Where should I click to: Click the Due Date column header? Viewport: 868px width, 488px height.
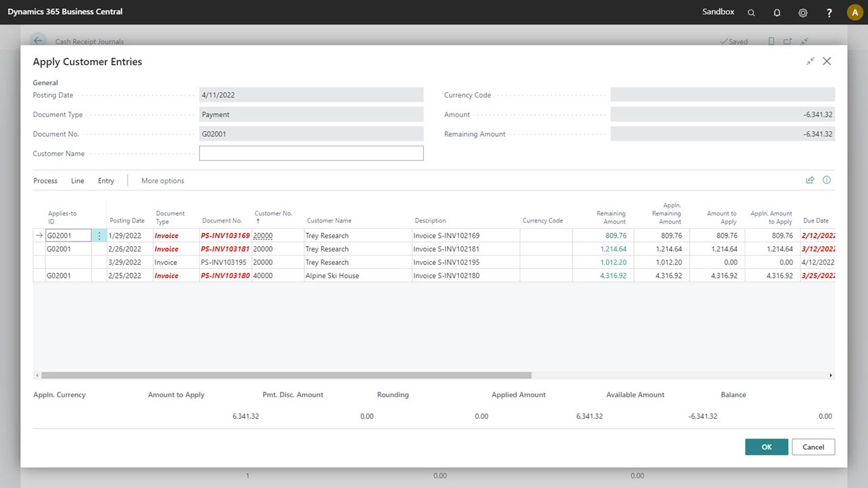(x=816, y=221)
